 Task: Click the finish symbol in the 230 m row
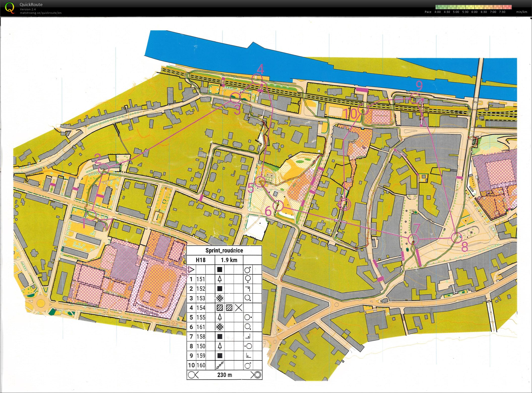click(255, 375)
